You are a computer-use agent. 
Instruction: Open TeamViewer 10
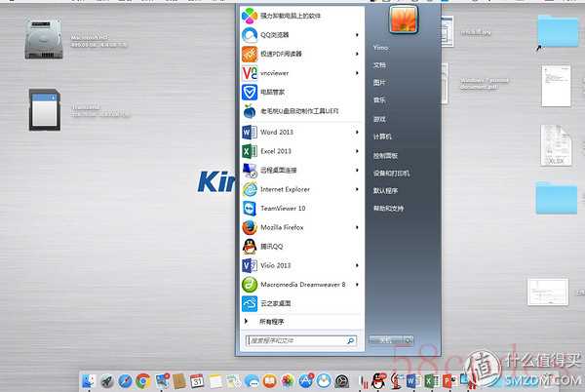coord(282,208)
